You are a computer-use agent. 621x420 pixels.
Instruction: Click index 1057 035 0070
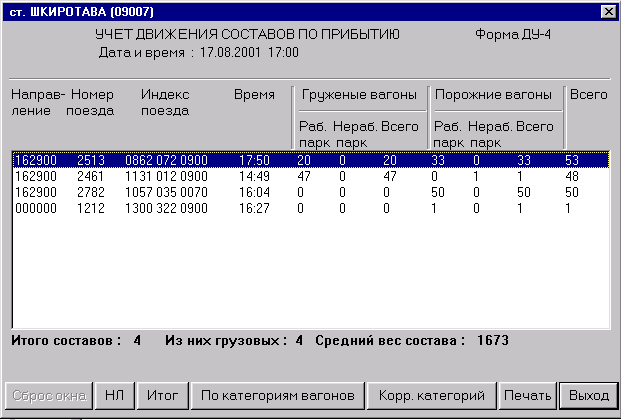pos(166,192)
